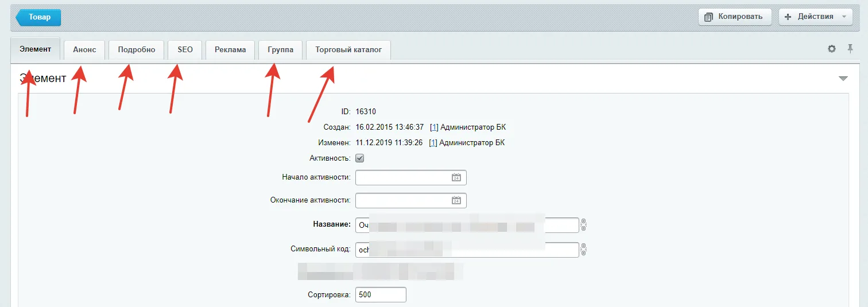Click the Копировать button
The image size is (868, 307).
[x=735, y=17]
